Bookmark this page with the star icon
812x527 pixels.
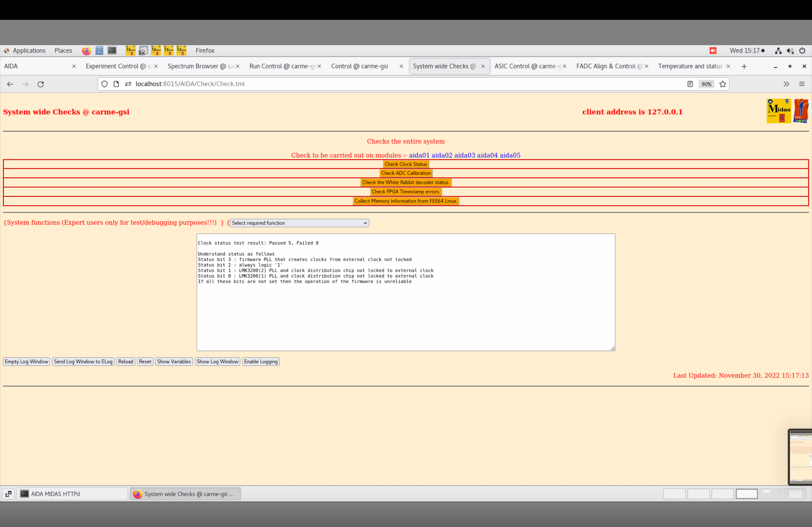point(723,84)
